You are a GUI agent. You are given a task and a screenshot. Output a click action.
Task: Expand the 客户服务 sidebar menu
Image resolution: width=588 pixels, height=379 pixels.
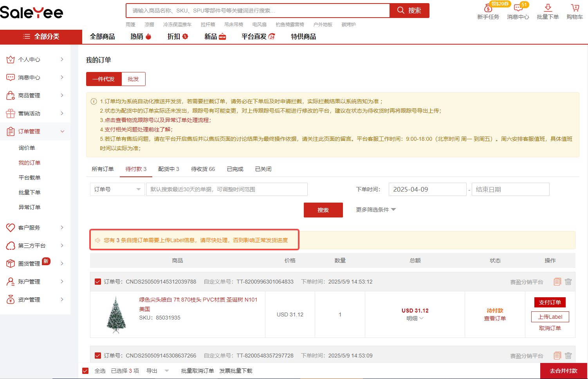[x=35, y=228]
